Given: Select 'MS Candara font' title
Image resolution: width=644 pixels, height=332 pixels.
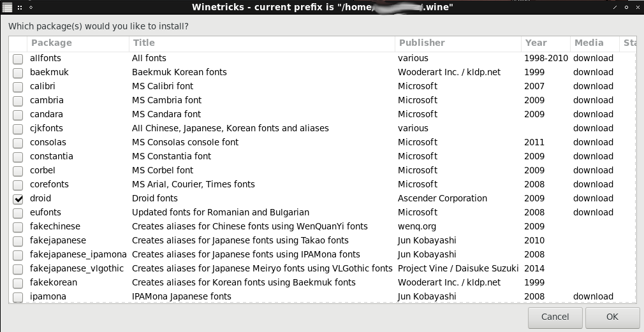Looking at the screenshot, I should 166,114.
